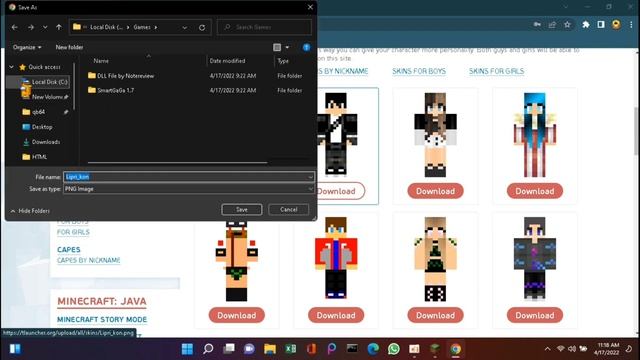Download the bearded wrestler skin
Image resolution: width=640 pixels, height=360 pixels.
tap(237, 315)
